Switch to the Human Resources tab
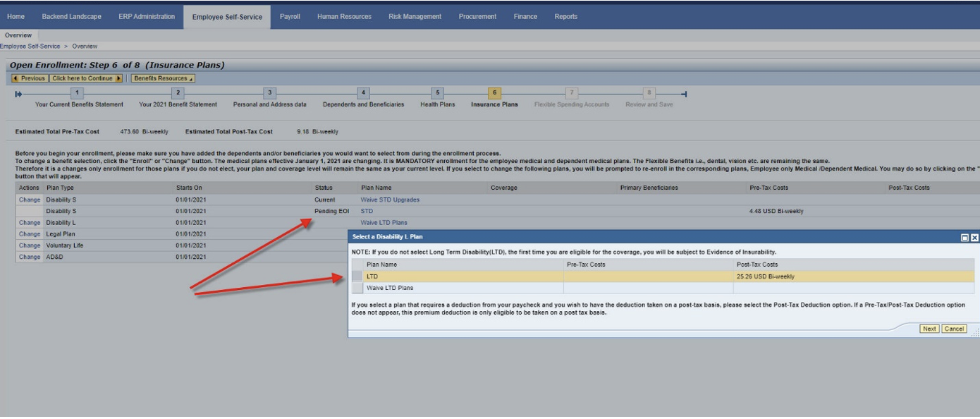Image resolution: width=980 pixels, height=419 pixels. point(344,16)
